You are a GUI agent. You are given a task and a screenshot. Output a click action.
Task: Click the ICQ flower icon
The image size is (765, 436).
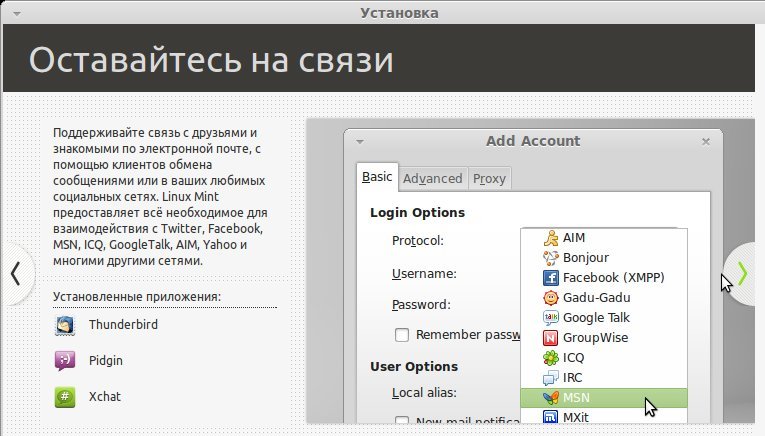(551, 358)
